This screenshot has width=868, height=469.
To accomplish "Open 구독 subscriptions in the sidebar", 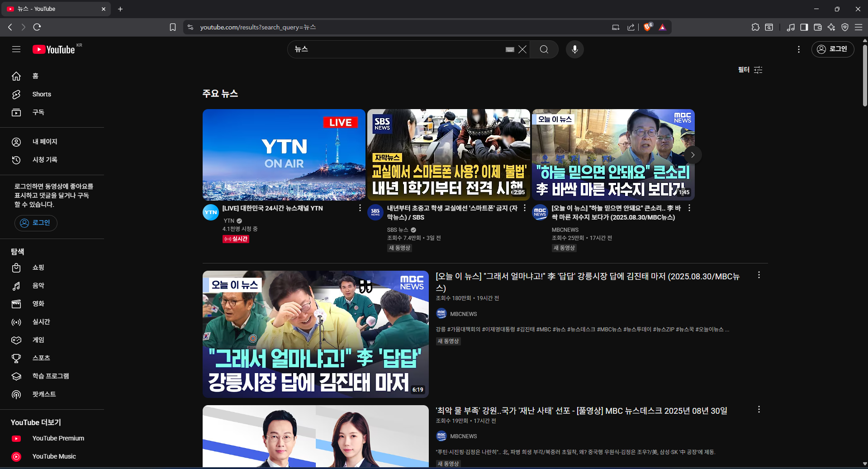I will coord(52,112).
